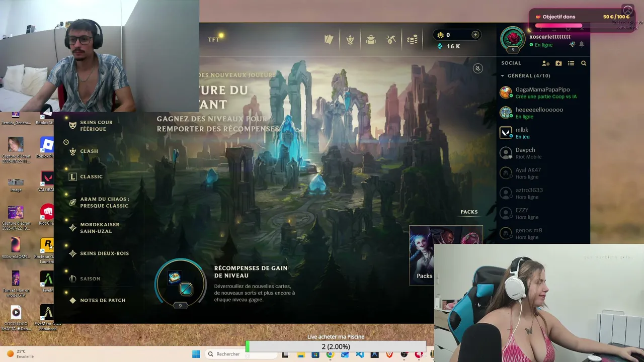Image resolution: width=644 pixels, height=362 pixels.
Task: Open the Clash trophy icon in top navigation
Action: click(350, 40)
